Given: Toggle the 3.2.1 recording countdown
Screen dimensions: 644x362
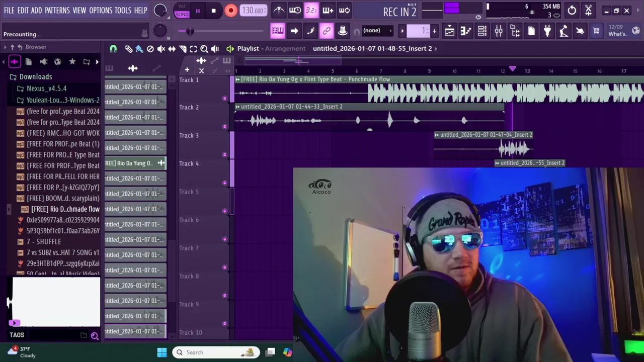Looking at the screenshot, I should [311, 10].
